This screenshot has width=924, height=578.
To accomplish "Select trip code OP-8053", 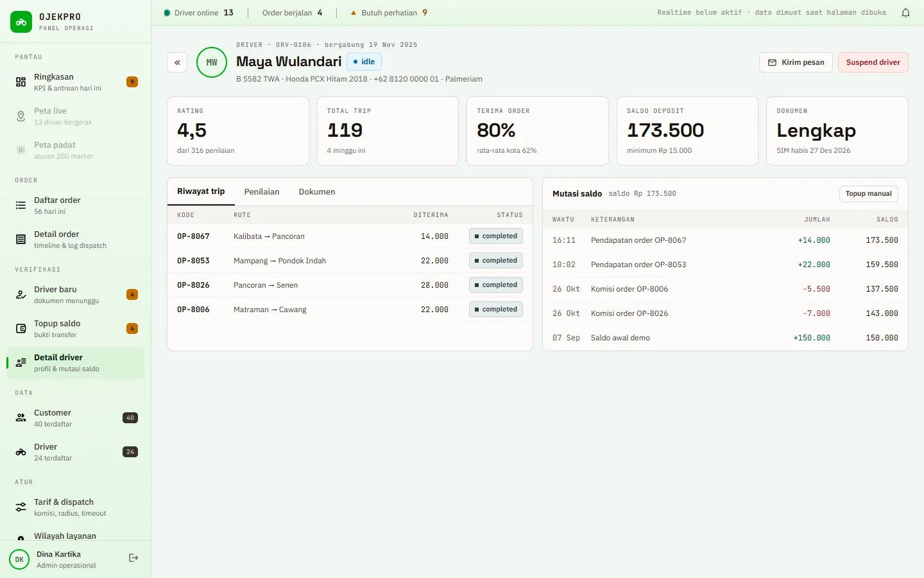I will [193, 261].
